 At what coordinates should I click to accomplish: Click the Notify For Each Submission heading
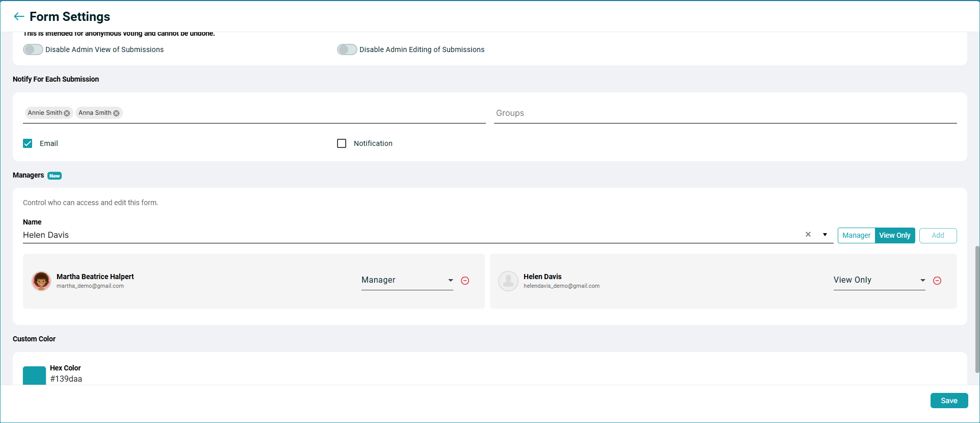[x=56, y=79]
